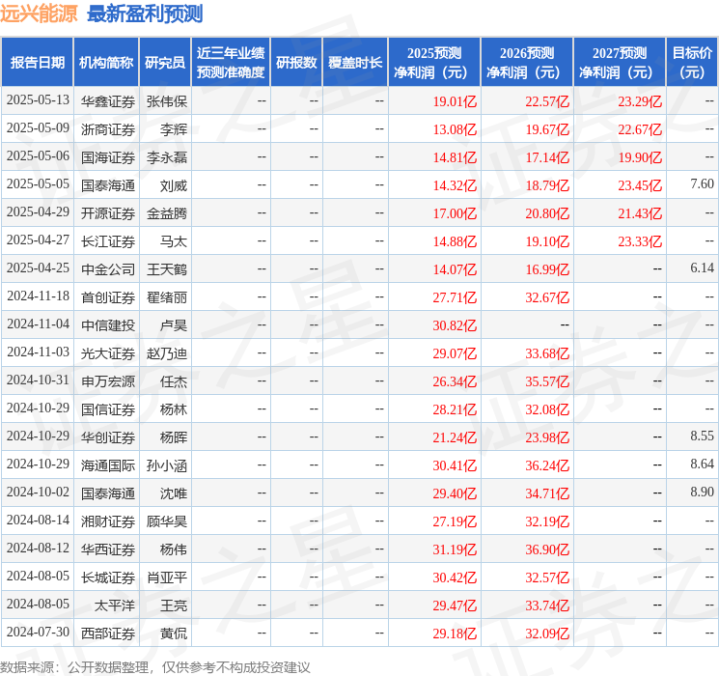This screenshot has width=719, height=676.
Task: Click analyst name 刘威
Action: 174,185
